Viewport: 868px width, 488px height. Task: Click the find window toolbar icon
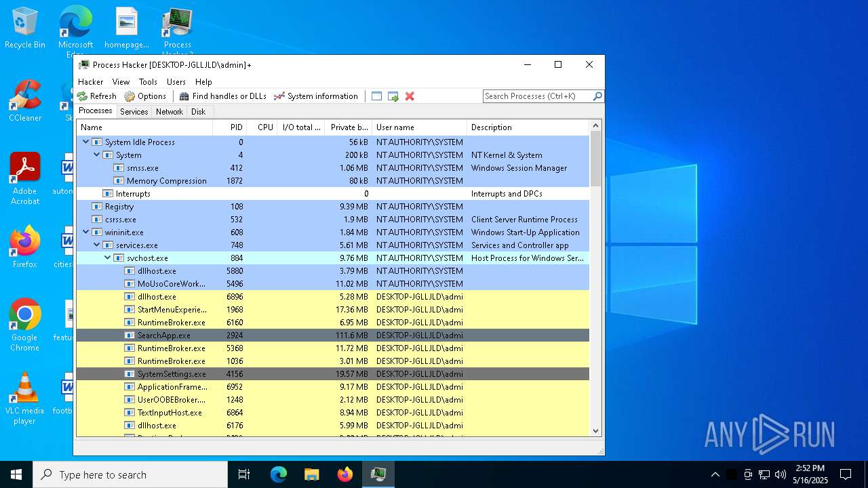pyautogui.click(x=377, y=96)
